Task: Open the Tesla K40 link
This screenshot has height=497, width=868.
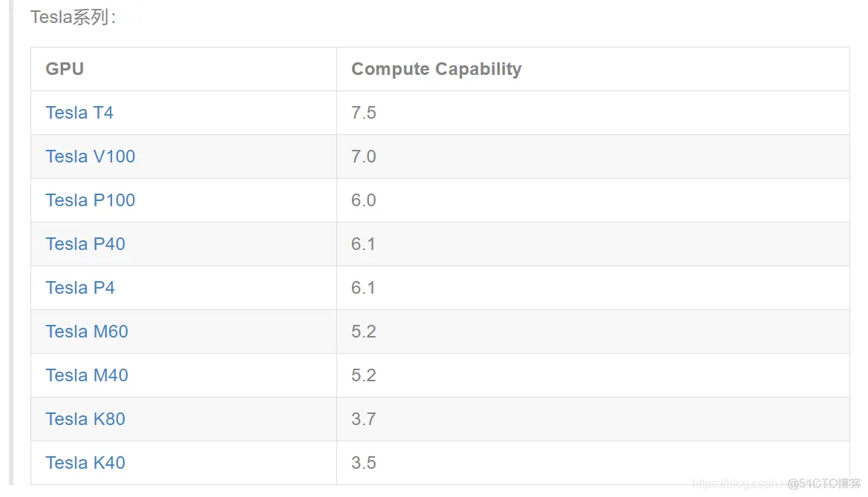Action: [85, 463]
